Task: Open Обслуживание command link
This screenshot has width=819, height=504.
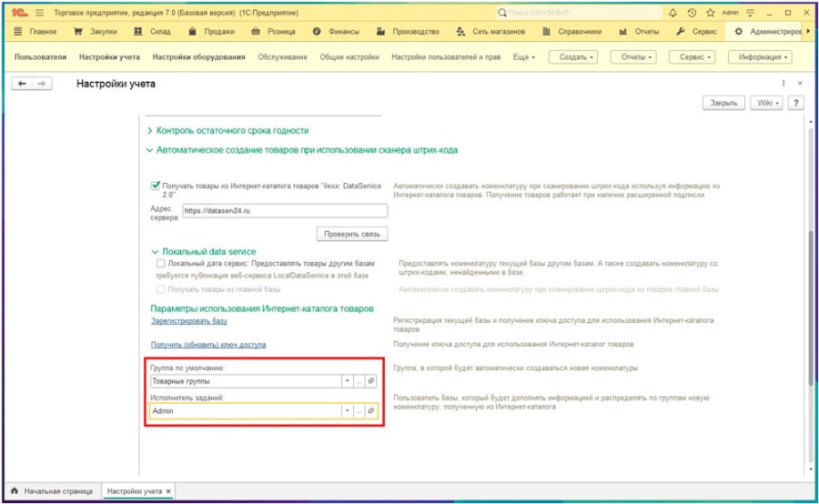Action: pyautogui.click(x=283, y=57)
